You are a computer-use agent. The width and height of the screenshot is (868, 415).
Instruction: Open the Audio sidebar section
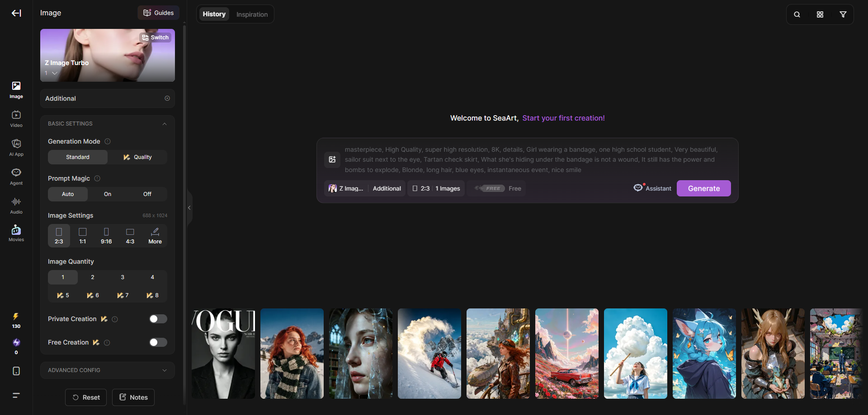tap(16, 205)
